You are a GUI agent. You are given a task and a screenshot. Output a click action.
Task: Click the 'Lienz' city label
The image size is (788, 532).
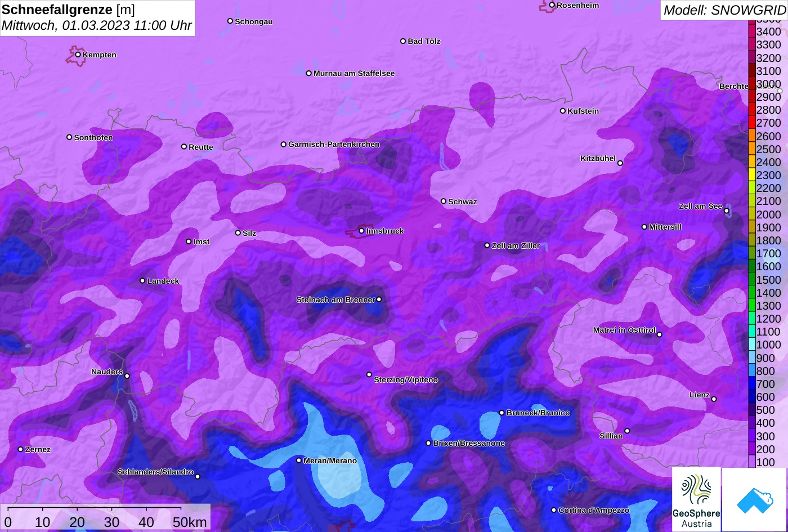[700, 395]
